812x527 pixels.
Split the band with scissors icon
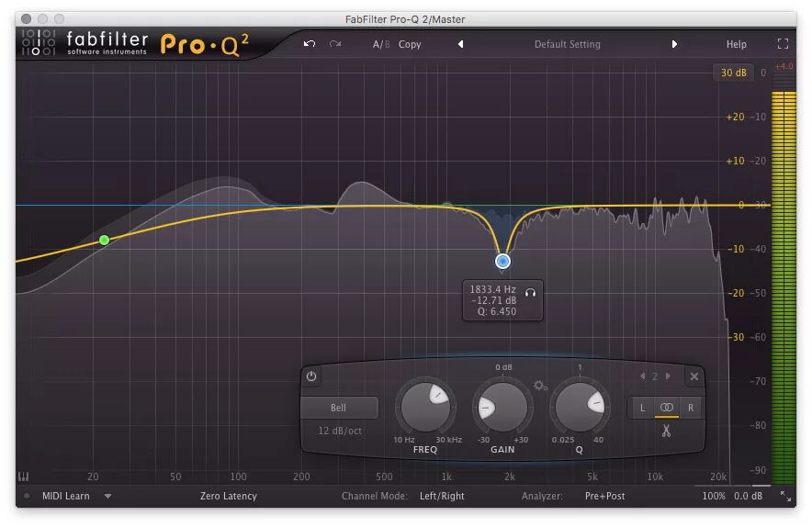pyautogui.click(x=667, y=431)
